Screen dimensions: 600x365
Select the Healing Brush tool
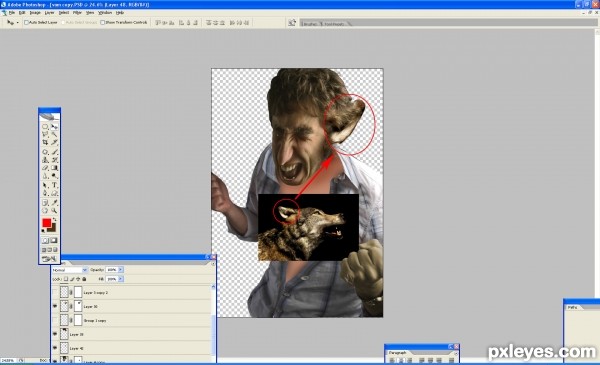pyautogui.click(x=45, y=152)
